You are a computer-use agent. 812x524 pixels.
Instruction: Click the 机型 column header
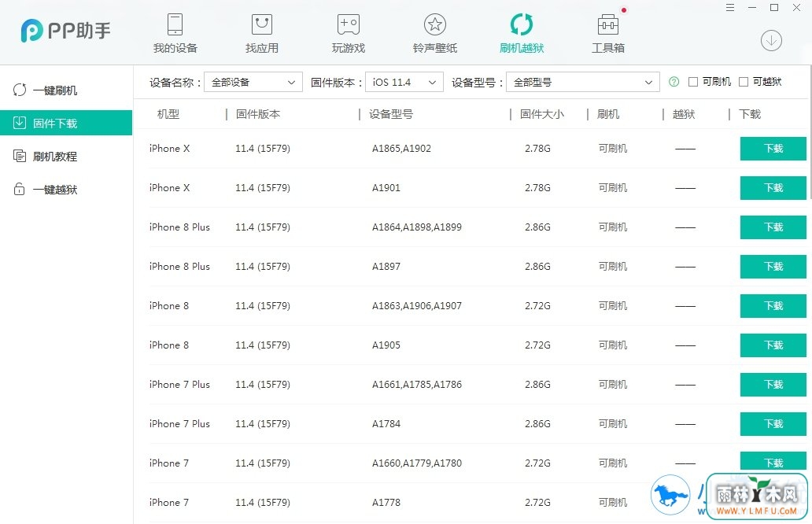tap(168, 114)
